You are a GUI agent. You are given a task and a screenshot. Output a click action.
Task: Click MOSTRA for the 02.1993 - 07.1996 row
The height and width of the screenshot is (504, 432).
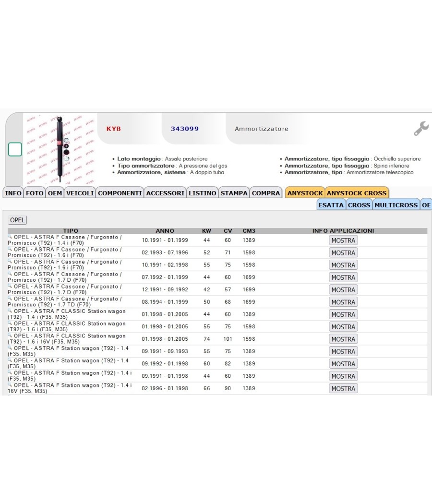pos(343,252)
